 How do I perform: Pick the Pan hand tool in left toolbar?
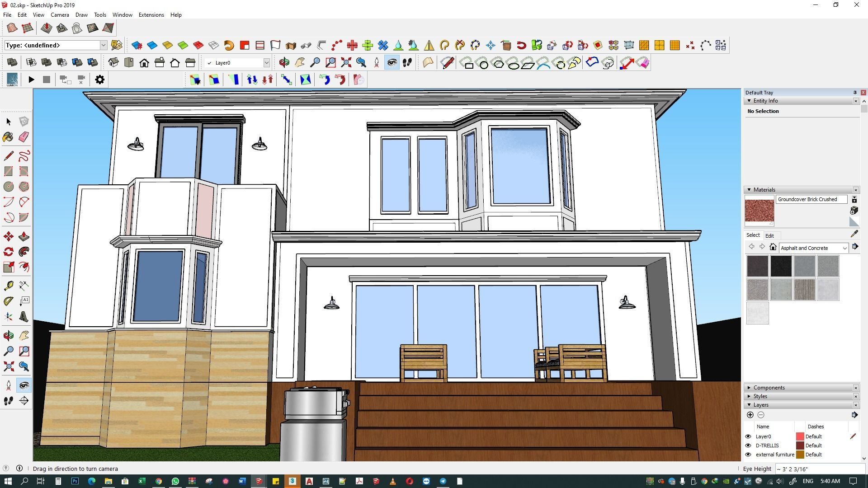pyautogui.click(x=24, y=335)
